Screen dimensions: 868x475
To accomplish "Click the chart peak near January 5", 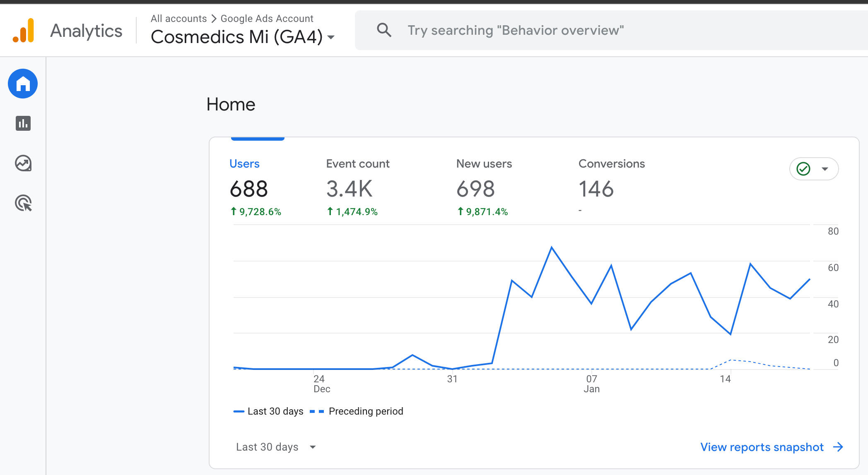I will [x=552, y=247].
